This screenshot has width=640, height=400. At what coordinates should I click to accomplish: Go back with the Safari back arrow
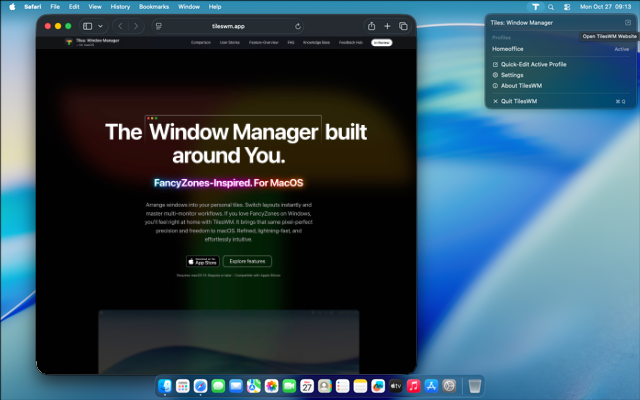tap(120, 26)
